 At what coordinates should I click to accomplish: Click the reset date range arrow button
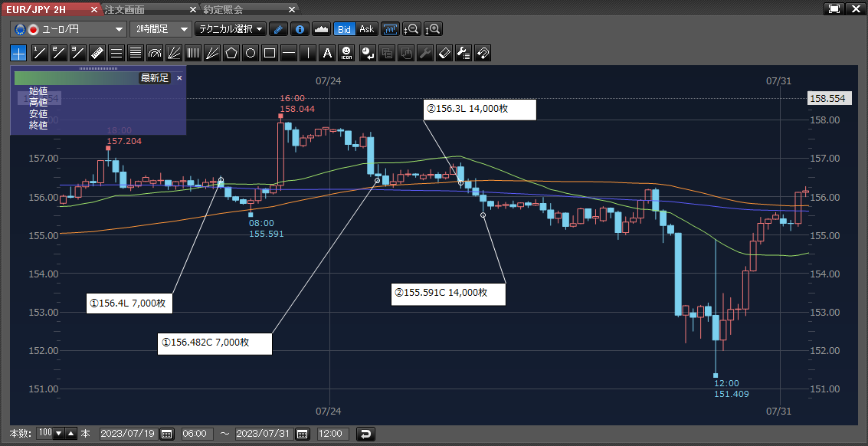coord(366,434)
